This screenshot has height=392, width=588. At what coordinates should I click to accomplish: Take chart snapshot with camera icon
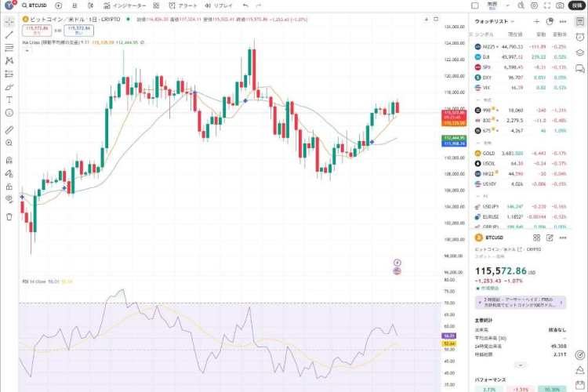(x=560, y=5)
